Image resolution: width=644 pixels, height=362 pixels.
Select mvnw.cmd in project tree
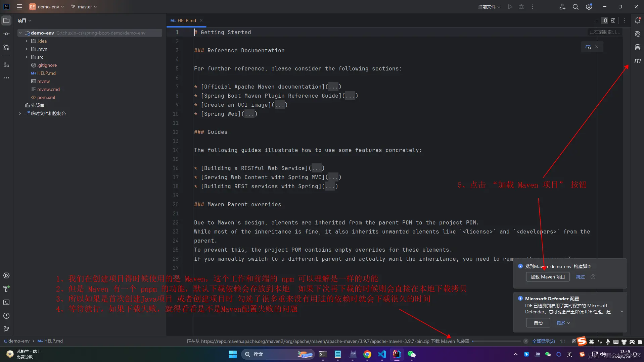(45, 89)
